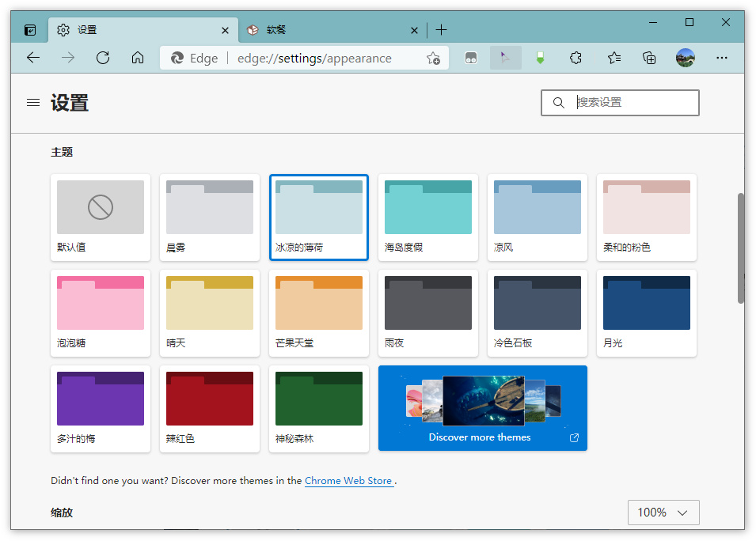Reload the page with refresh icon
Viewport: 756px width, 541px height.
[102, 58]
